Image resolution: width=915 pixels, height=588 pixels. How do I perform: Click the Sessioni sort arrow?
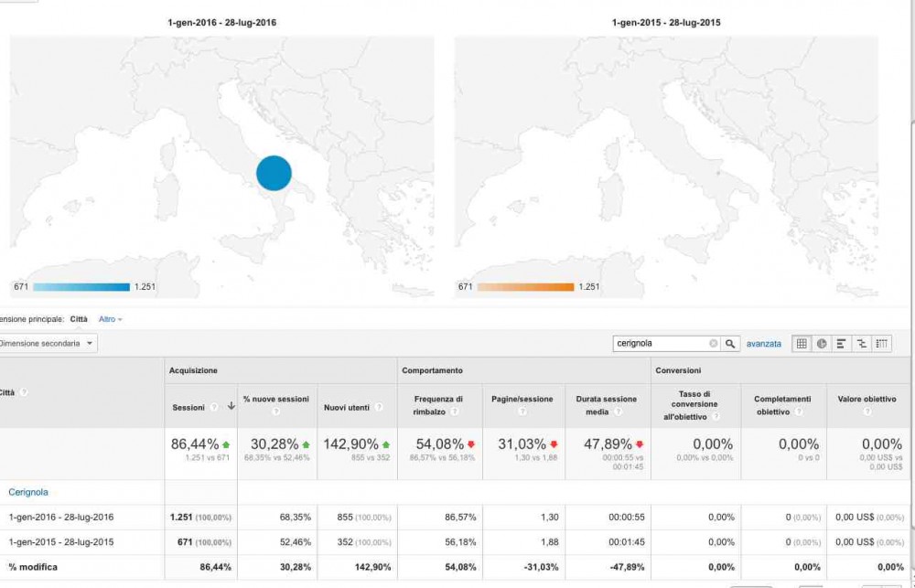point(231,407)
